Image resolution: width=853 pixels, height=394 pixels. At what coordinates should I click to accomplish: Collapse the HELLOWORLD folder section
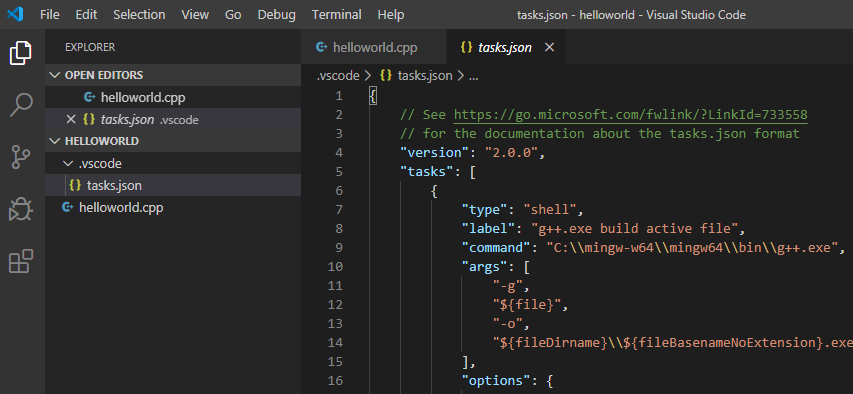point(54,141)
